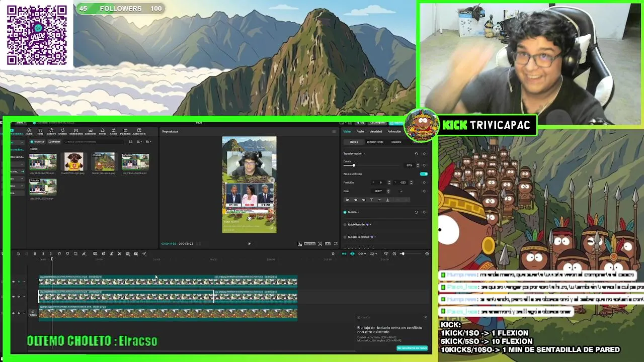Reset the Mezcla settings
Image resolution: width=644 pixels, height=362 pixels.
point(416,212)
